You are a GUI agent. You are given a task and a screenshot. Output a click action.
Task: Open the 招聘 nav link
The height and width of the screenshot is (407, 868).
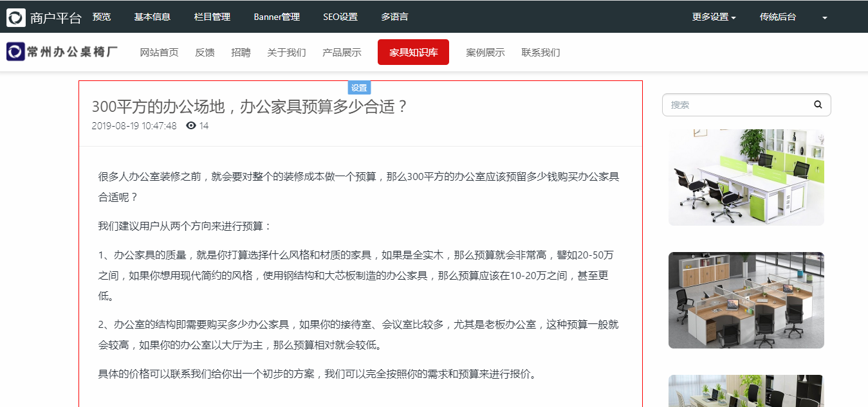coord(241,53)
